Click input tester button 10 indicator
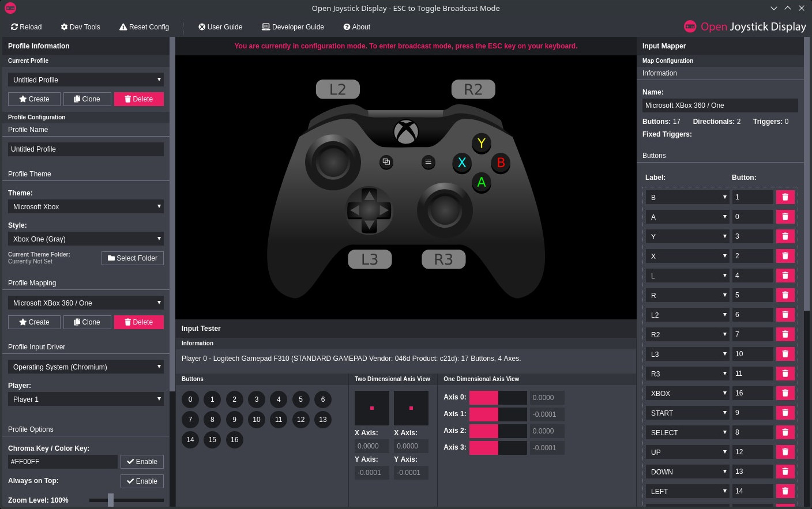The height and width of the screenshot is (509, 812). tap(257, 420)
